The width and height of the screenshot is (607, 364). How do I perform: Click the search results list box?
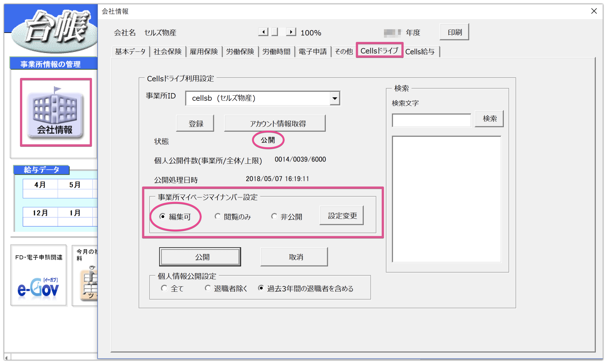click(446, 199)
